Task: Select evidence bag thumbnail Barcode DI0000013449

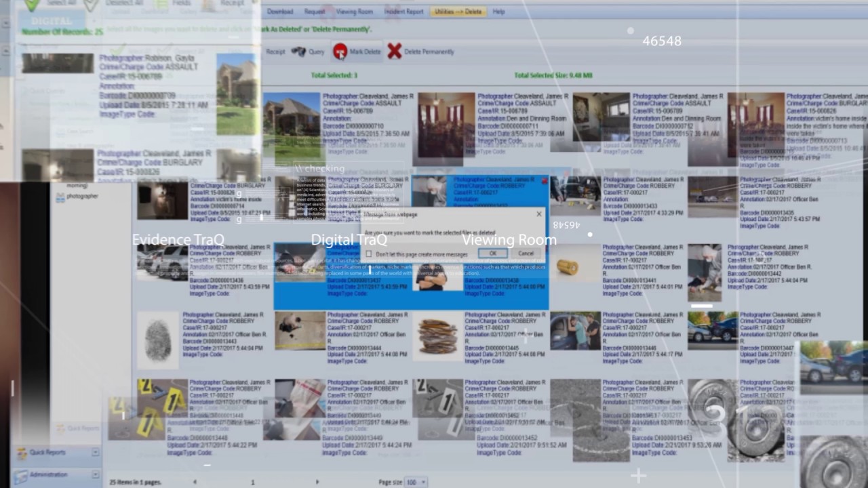Action: 300,399
